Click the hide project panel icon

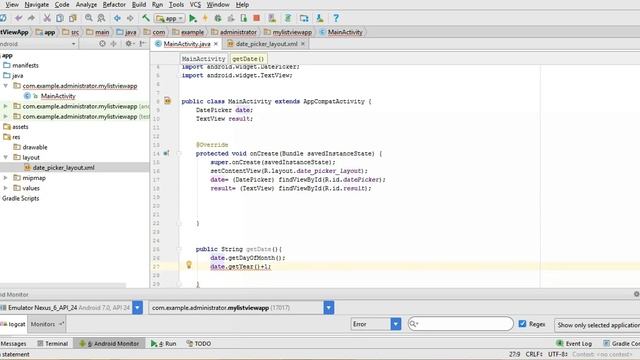click(x=142, y=44)
